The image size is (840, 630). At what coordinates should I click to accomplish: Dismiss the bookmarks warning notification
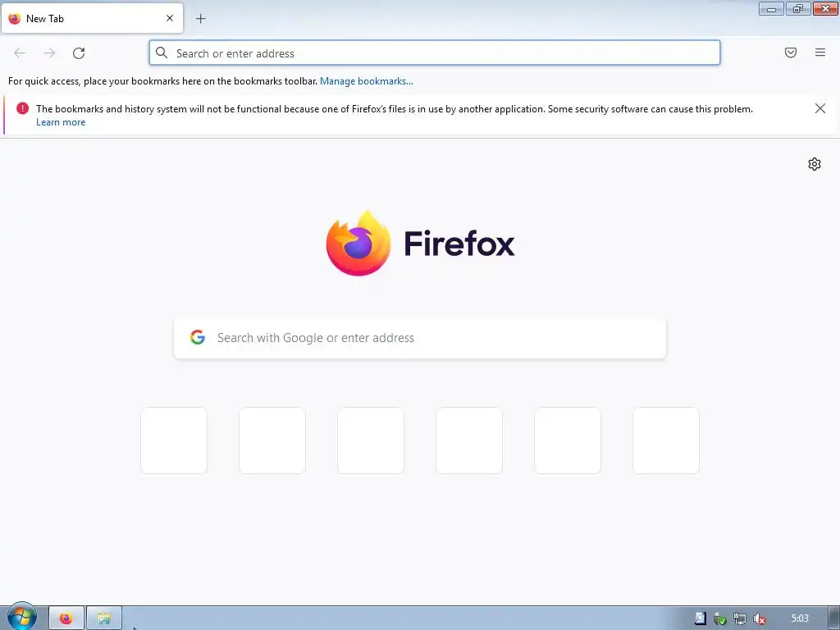coord(820,109)
